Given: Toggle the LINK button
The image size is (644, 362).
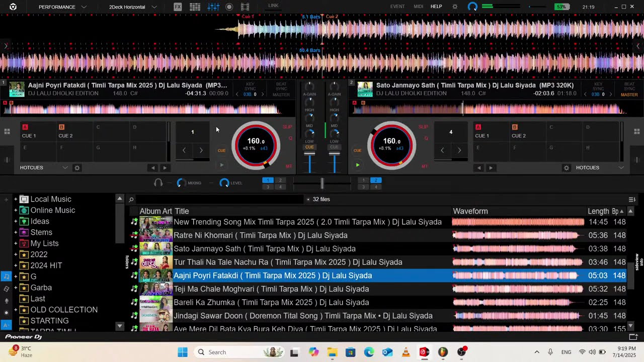Looking at the screenshot, I should pos(273,6).
